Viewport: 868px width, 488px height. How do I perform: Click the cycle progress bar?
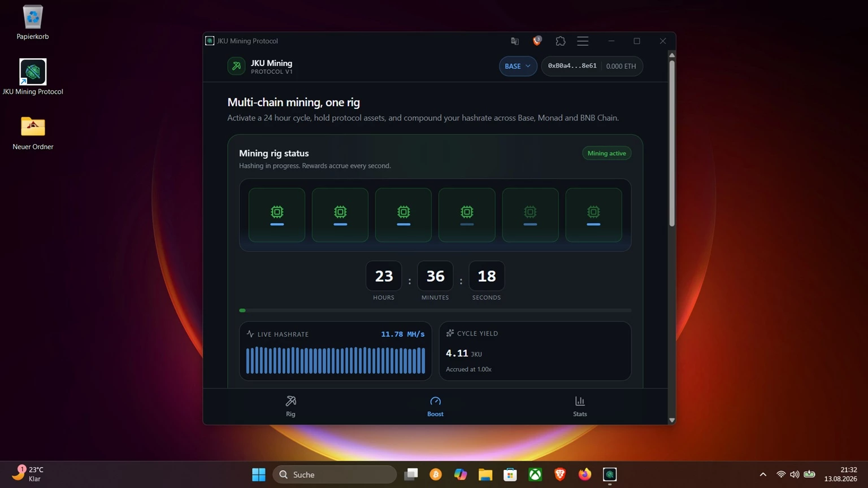(x=435, y=310)
